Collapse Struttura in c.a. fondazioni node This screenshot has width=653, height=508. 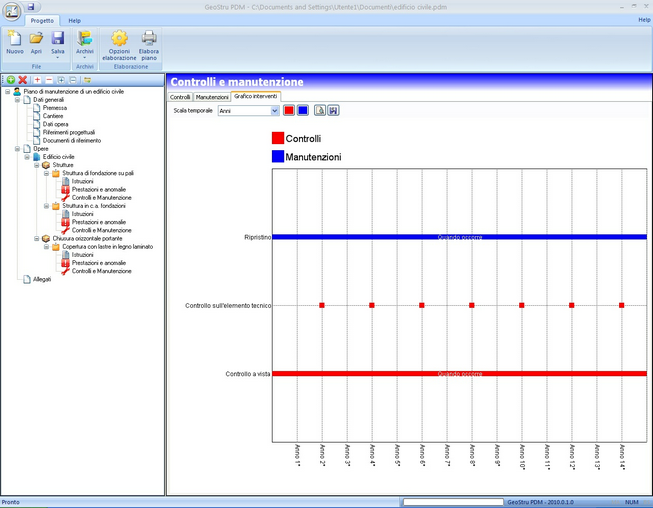[x=46, y=206]
